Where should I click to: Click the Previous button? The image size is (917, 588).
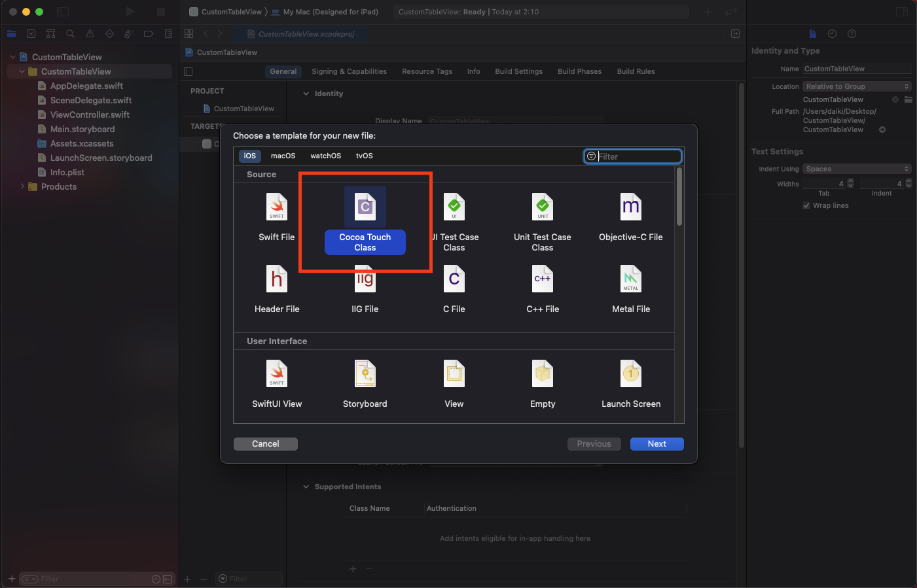pos(594,443)
